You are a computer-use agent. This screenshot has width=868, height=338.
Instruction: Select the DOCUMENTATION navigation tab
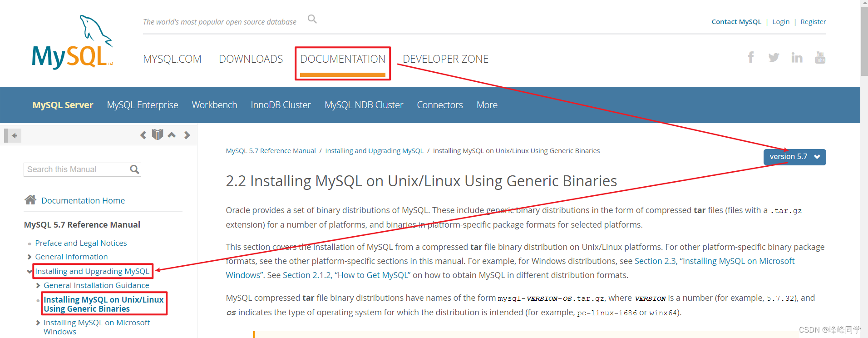pos(343,59)
